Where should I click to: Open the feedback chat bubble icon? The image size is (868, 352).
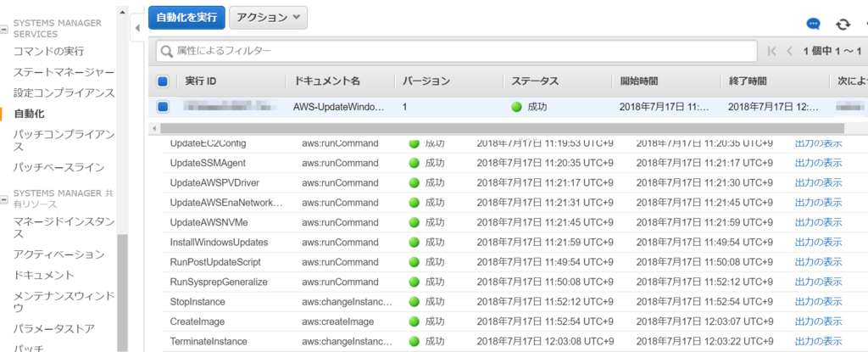813,24
